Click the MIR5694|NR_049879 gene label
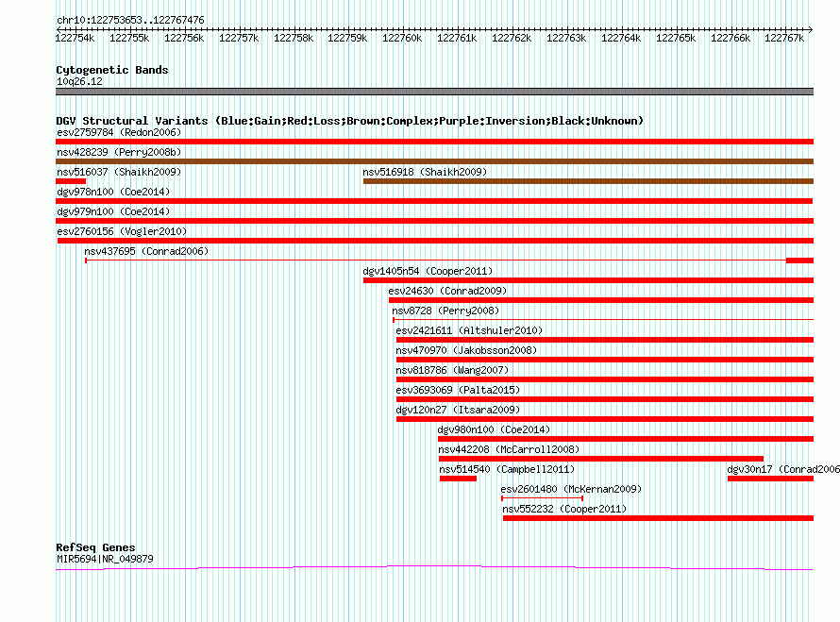 click(105, 559)
